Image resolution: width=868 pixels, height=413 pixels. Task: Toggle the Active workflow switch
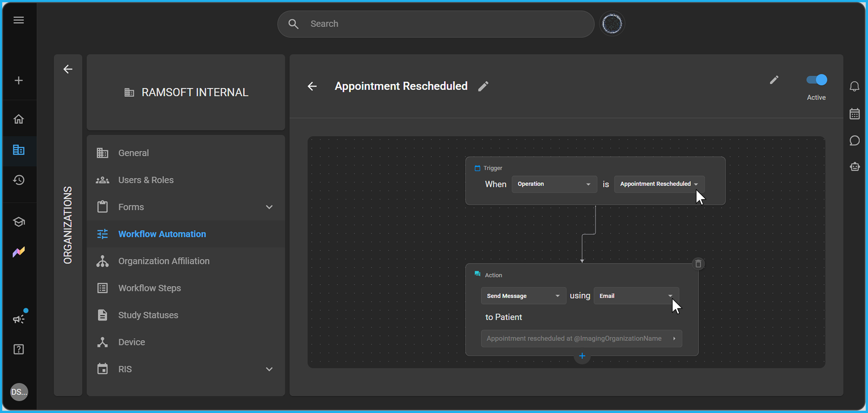[817, 80]
